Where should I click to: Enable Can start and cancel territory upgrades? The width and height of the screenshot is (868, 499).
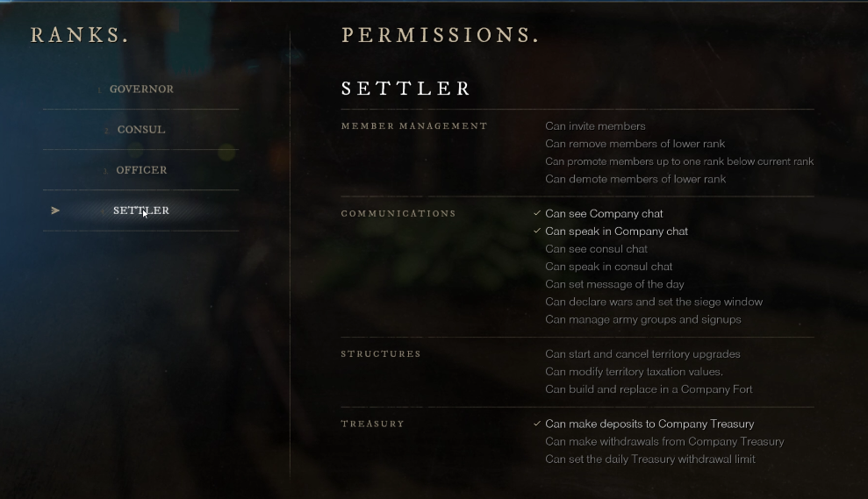pyautogui.click(x=642, y=354)
